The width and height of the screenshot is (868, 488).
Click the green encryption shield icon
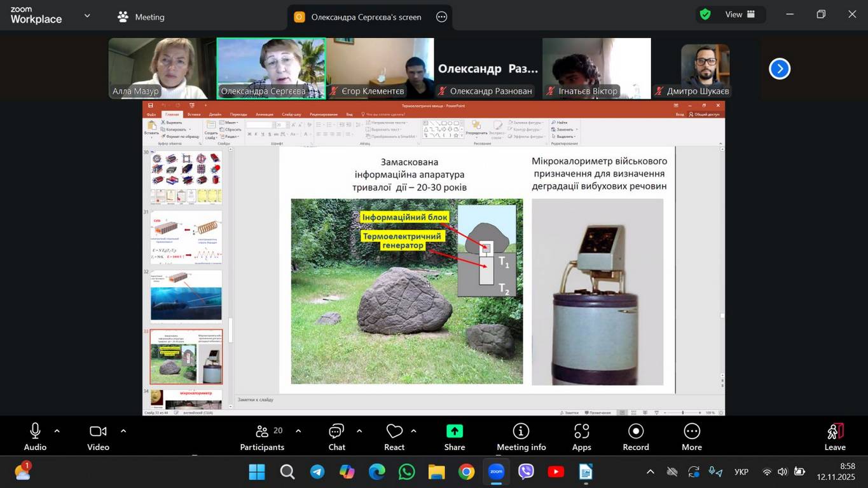705,14
